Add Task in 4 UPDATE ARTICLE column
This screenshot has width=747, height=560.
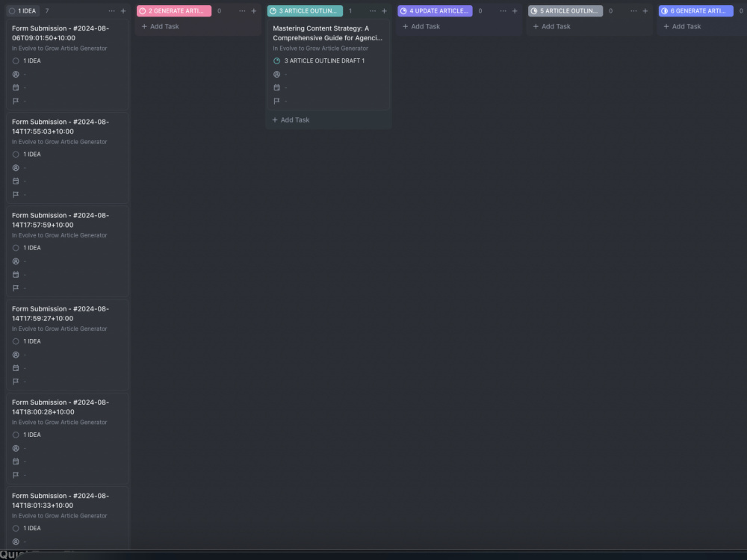click(421, 27)
